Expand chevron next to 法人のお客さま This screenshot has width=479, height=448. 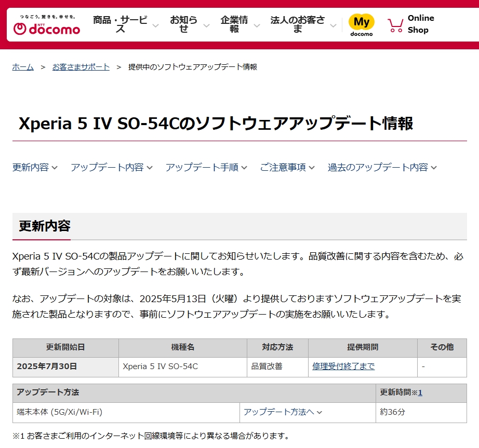coord(334,25)
